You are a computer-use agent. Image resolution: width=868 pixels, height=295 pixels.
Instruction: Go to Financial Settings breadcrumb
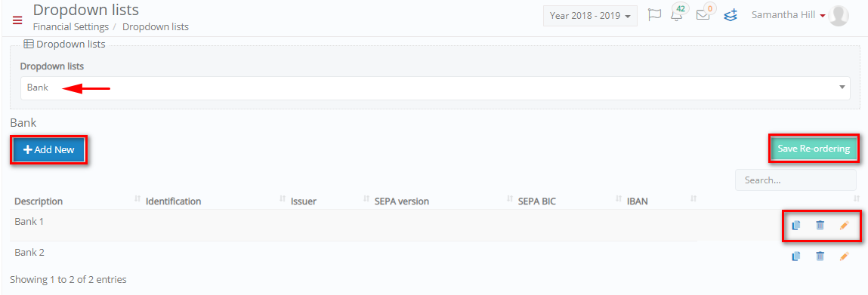tap(71, 26)
